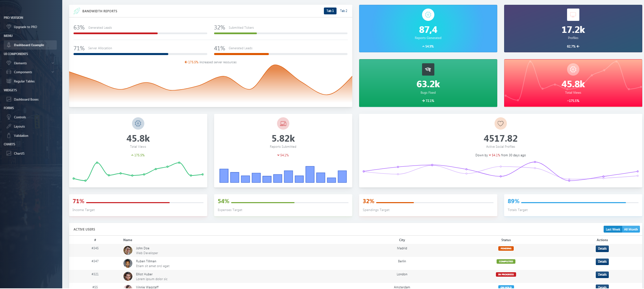
Task: Toggle All Month filter for Active Users
Action: point(631,229)
